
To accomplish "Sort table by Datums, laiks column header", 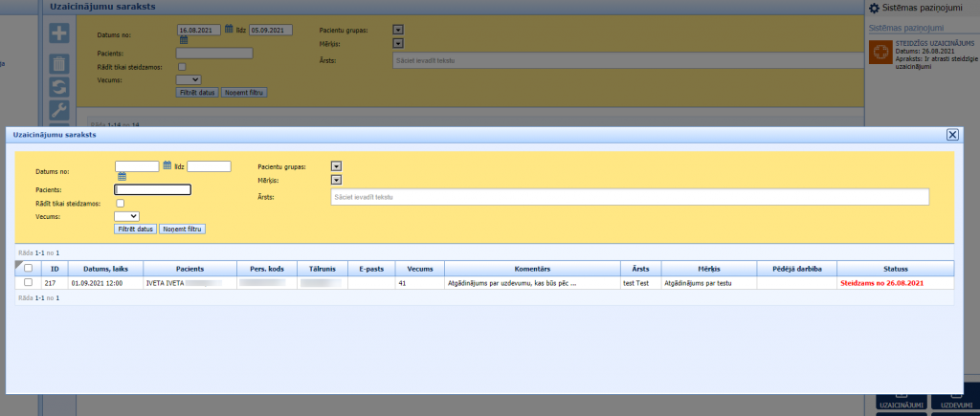I will point(94,269).
